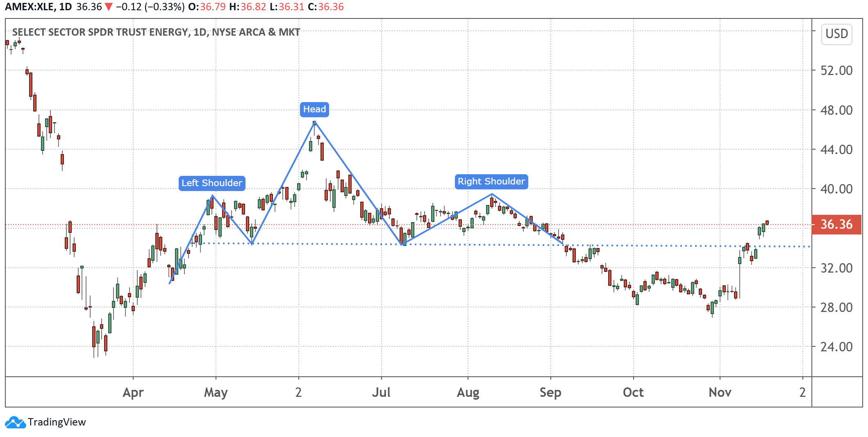Open the TradingView text link
Image resolution: width=868 pixels, height=437 pixels.
[x=57, y=422]
